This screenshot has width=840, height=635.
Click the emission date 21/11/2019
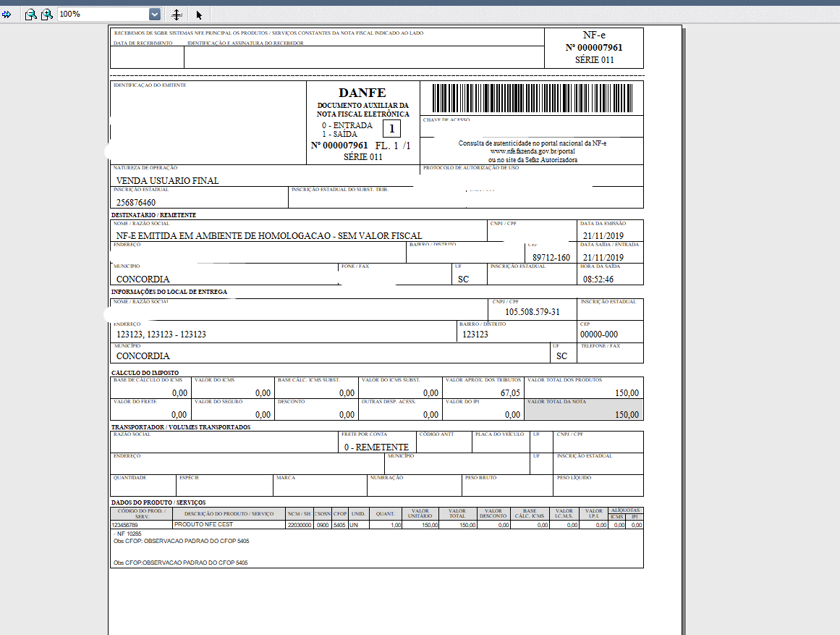coord(603,236)
